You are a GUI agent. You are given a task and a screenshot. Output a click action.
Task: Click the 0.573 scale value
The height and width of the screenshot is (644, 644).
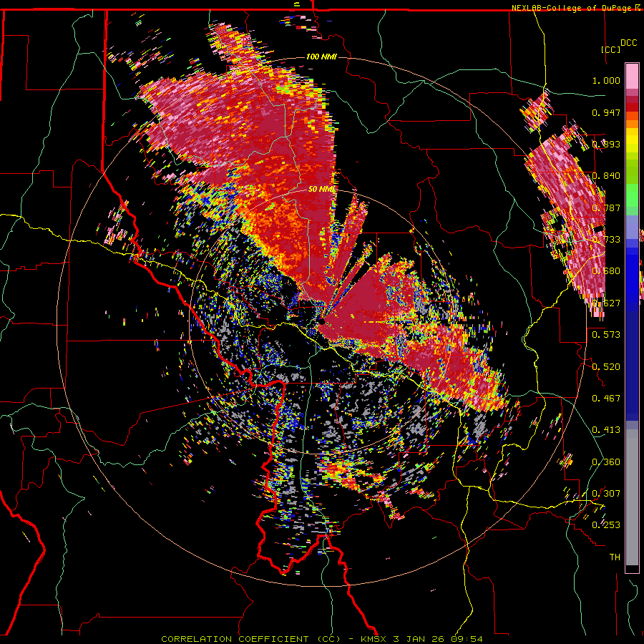(x=606, y=335)
